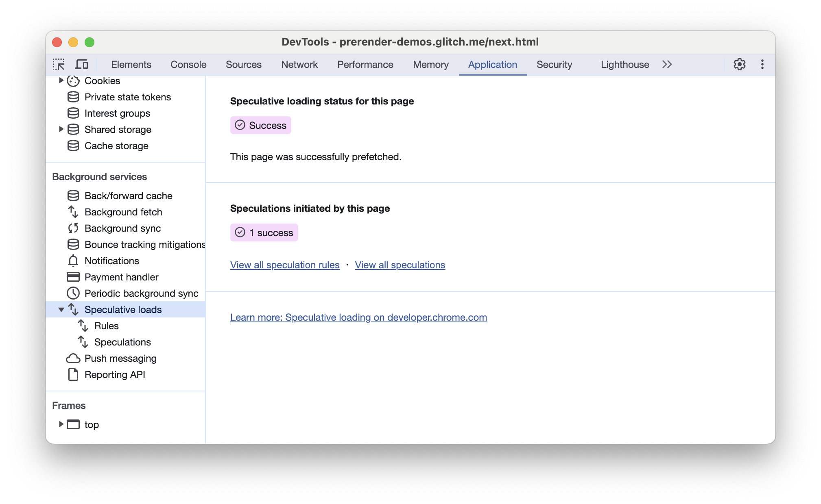This screenshot has width=821, height=504.
Task: Select the Speculative loads icon in sidebar
Action: point(73,309)
